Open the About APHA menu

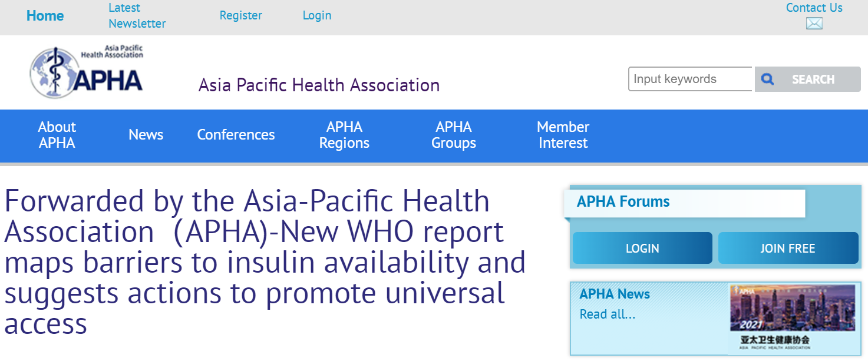pos(57,135)
